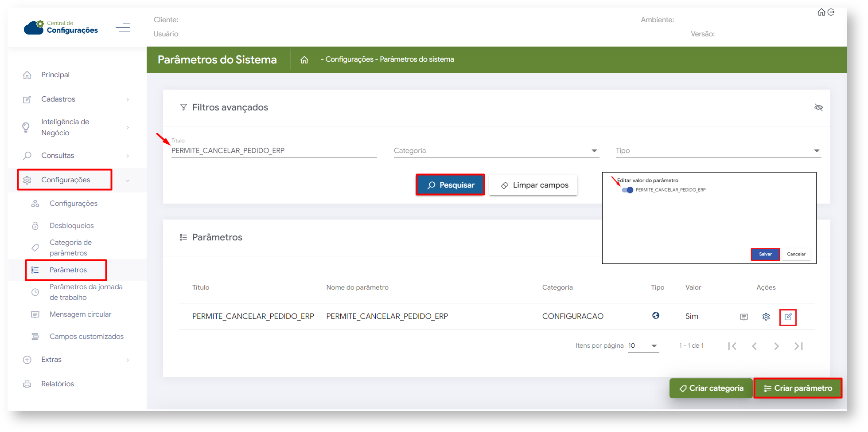Select Mensagem circular in the sidebar
Viewport: 868px width, 432px height.
(x=80, y=314)
